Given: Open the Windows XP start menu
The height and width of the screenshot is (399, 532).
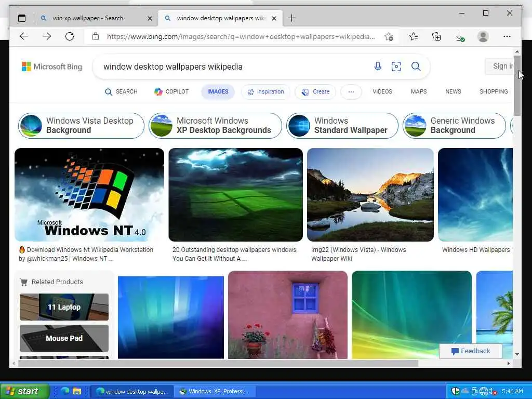Looking at the screenshot, I should [24, 391].
